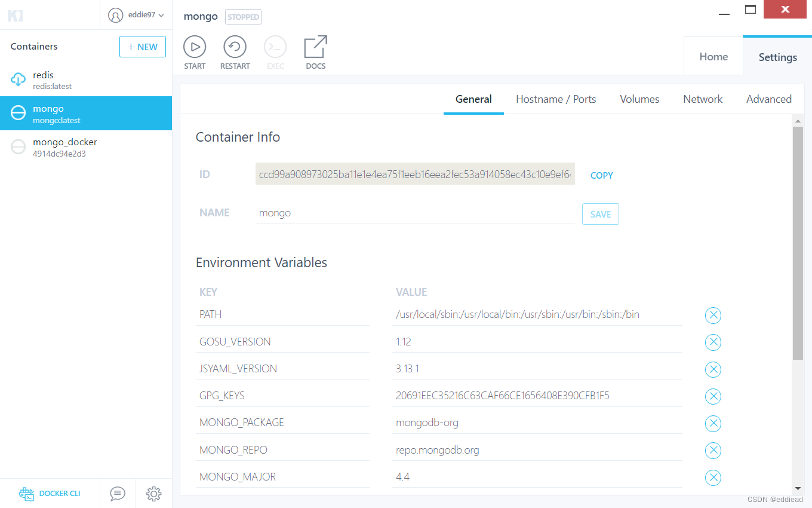This screenshot has width=812, height=508.
Task: Open the feedback chat icon
Action: click(118, 494)
